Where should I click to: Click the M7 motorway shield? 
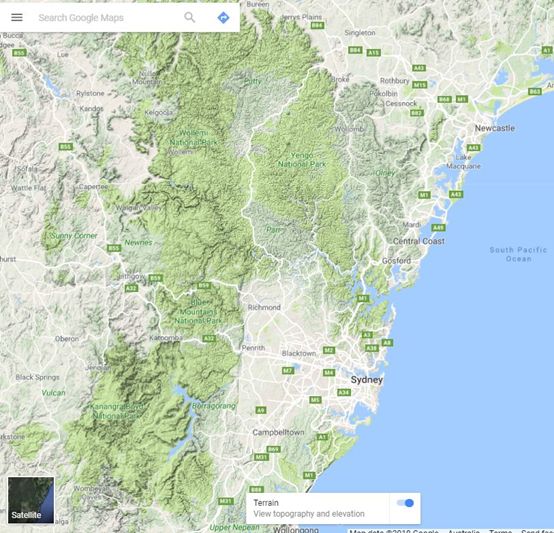pos(288,371)
